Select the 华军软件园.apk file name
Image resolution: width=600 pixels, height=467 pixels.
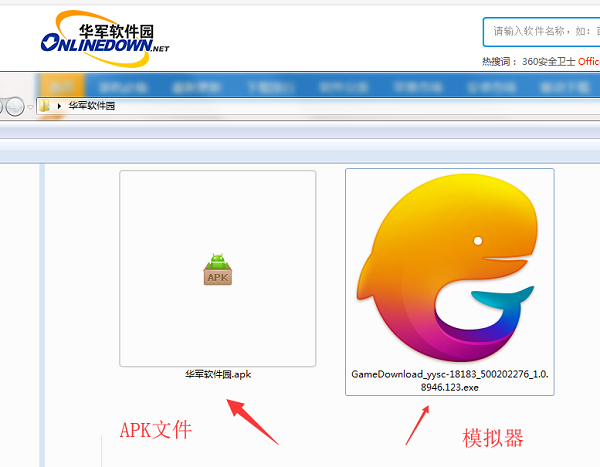point(218,374)
